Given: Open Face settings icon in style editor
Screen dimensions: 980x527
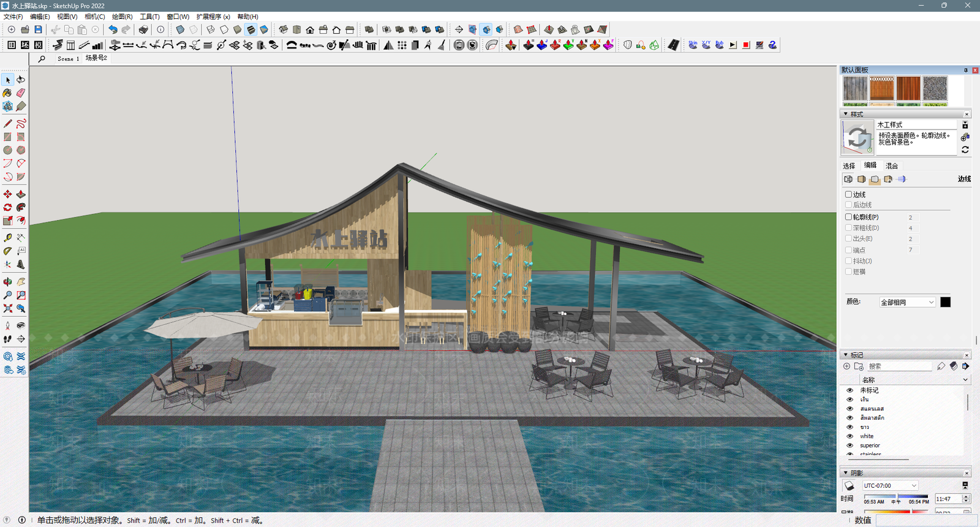Looking at the screenshot, I should click(x=862, y=180).
